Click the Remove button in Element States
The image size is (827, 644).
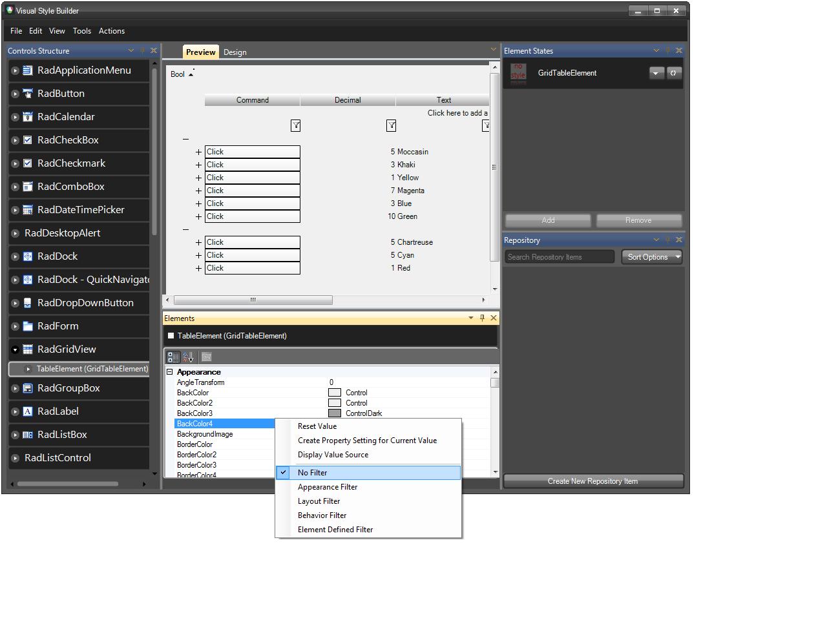tap(638, 220)
